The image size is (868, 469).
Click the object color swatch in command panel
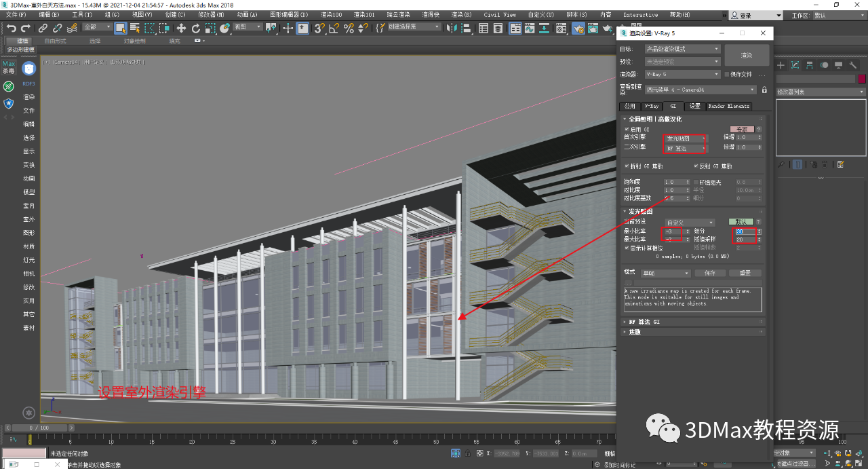click(x=861, y=79)
